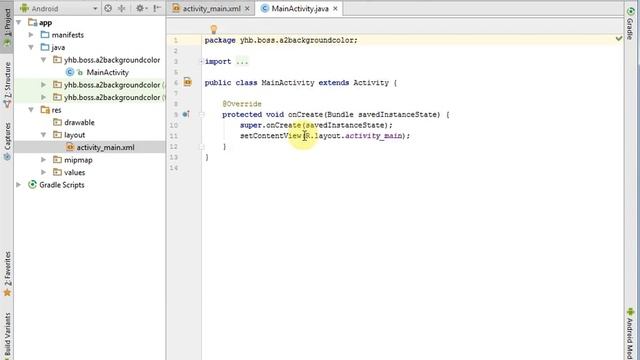Image resolution: width=640 pixels, height=360 pixels.
Task: Open the Android Model side tab
Action: point(630,333)
